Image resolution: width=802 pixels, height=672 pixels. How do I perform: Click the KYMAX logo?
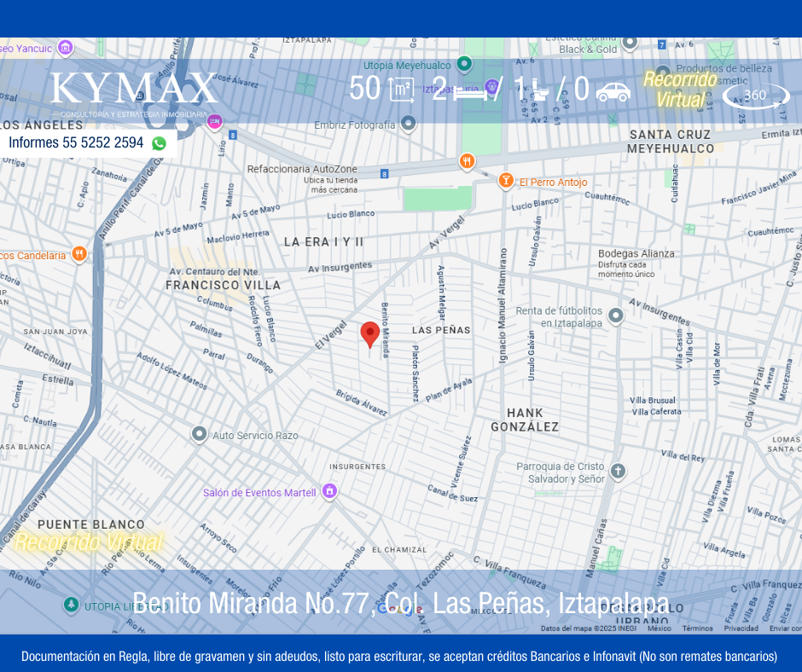click(x=134, y=94)
